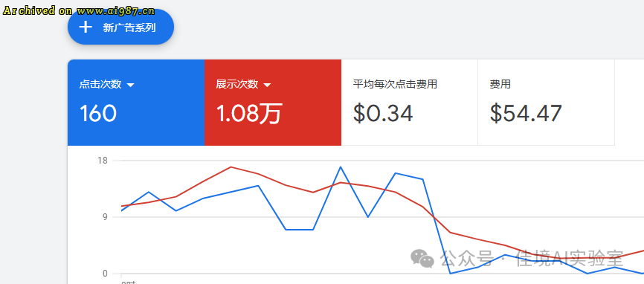The height and width of the screenshot is (284, 644).
Task: Click the 1.08万 impressions value
Action: 249,114
